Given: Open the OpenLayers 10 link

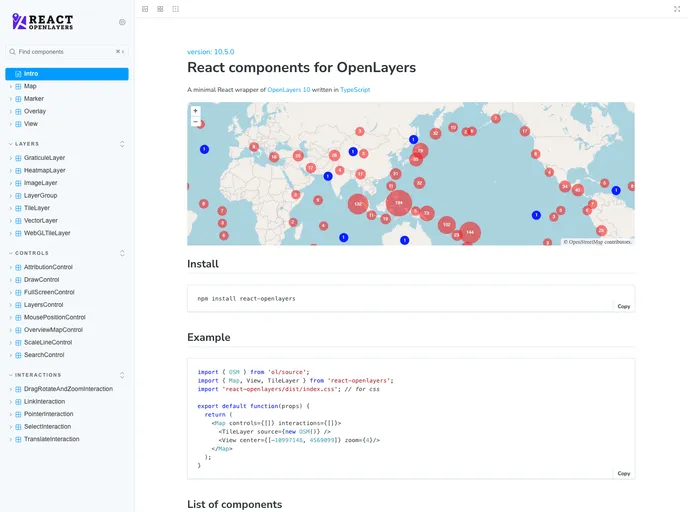Looking at the screenshot, I should [289, 90].
